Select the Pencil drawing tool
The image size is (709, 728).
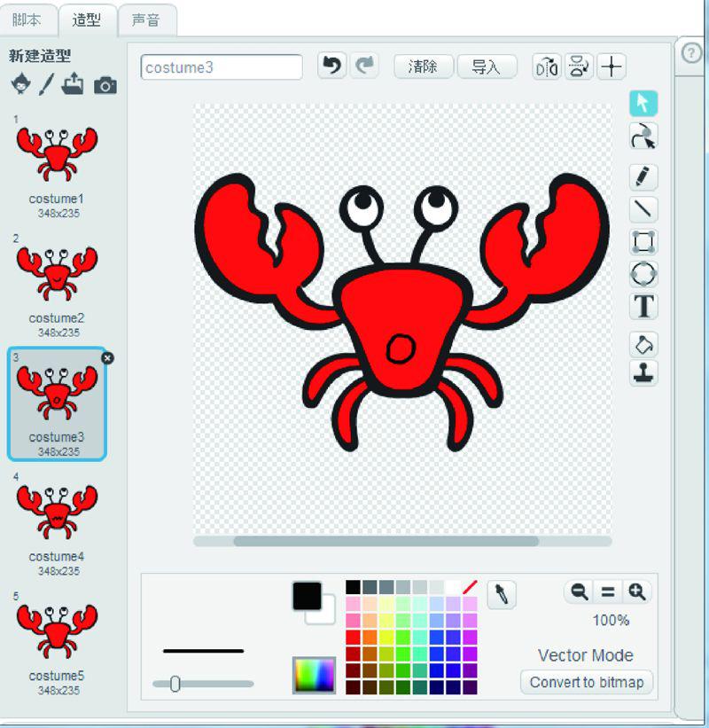click(643, 176)
